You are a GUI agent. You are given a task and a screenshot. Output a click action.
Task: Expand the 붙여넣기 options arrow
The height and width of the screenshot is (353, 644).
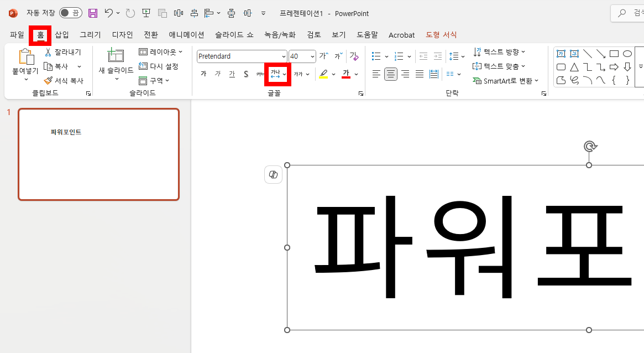pyautogui.click(x=26, y=79)
